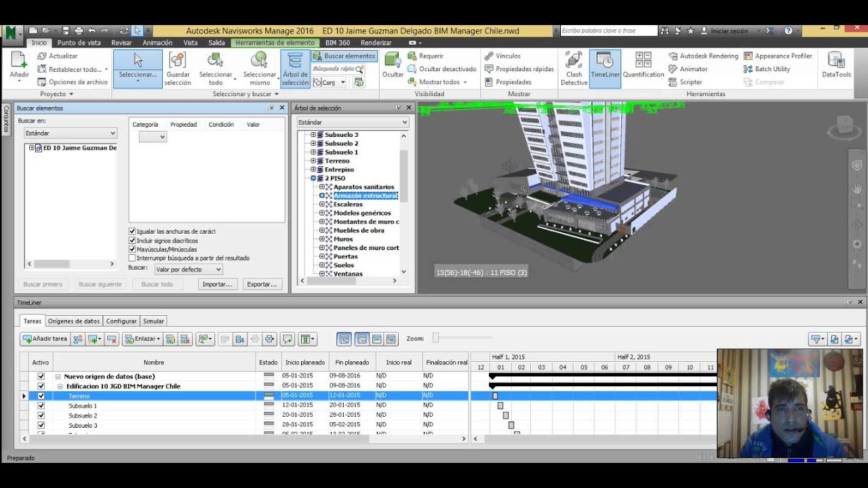Launch Autodesk Rendering
The height and width of the screenshot is (488, 868).
(703, 56)
